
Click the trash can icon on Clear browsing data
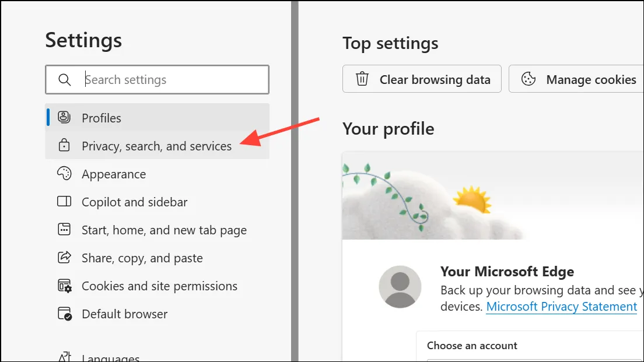[x=362, y=79]
